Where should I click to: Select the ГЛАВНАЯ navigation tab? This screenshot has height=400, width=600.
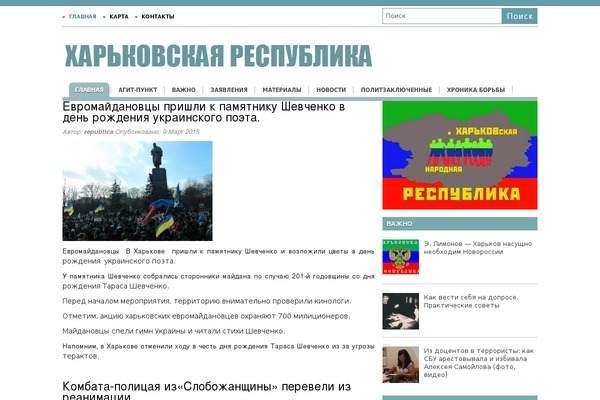click(89, 90)
